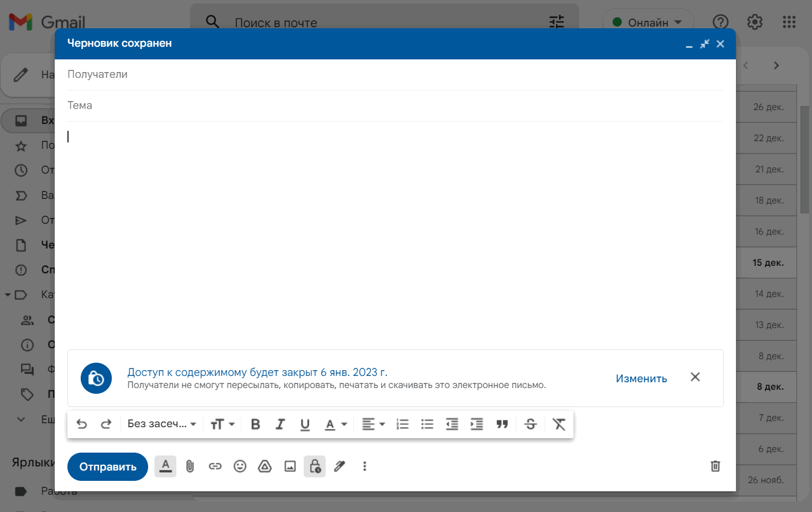The height and width of the screenshot is (512, 812).
Task: Open the text size dropdown
Action: pyautogui.click(x=222, y=424)
